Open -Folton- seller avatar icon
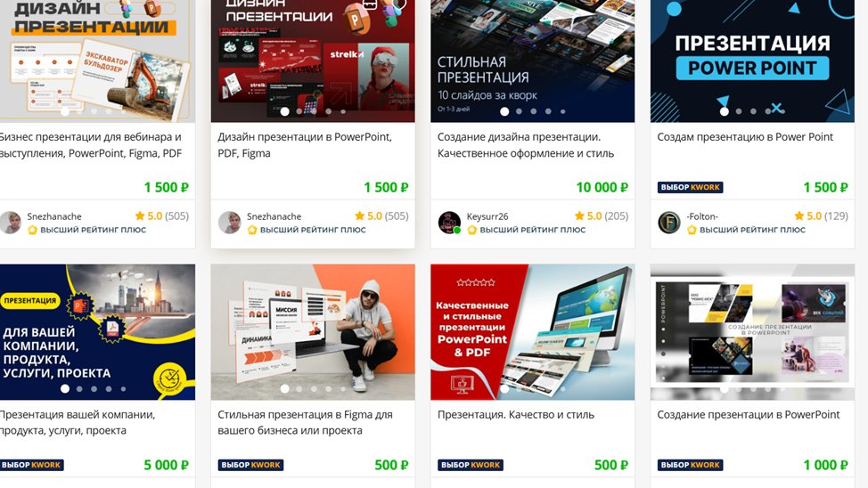The height and width of the screenshot is (488, 868). pyautogui.click(x=668, y=223)
